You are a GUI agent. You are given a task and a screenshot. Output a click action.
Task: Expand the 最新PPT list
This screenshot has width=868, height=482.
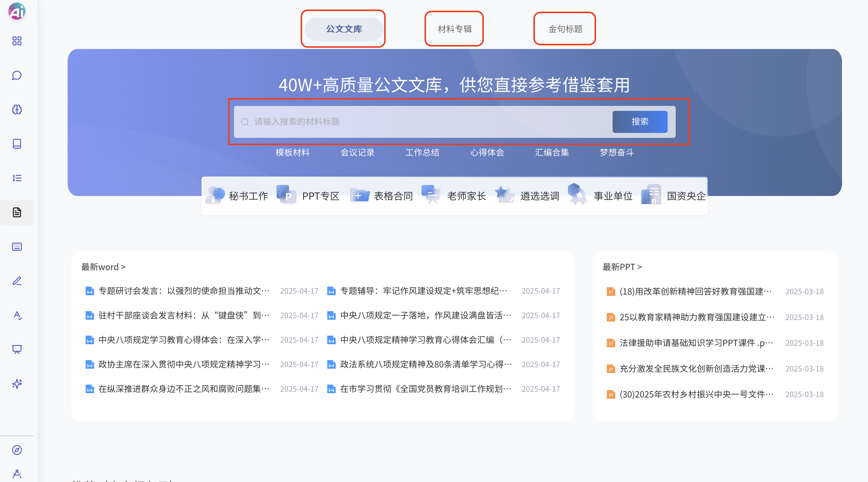point(622,267)
